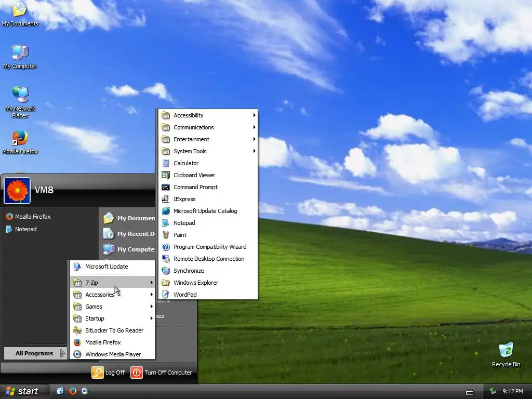
Task: Click the Entertainment folder entry
Action: tap(208, 139)
